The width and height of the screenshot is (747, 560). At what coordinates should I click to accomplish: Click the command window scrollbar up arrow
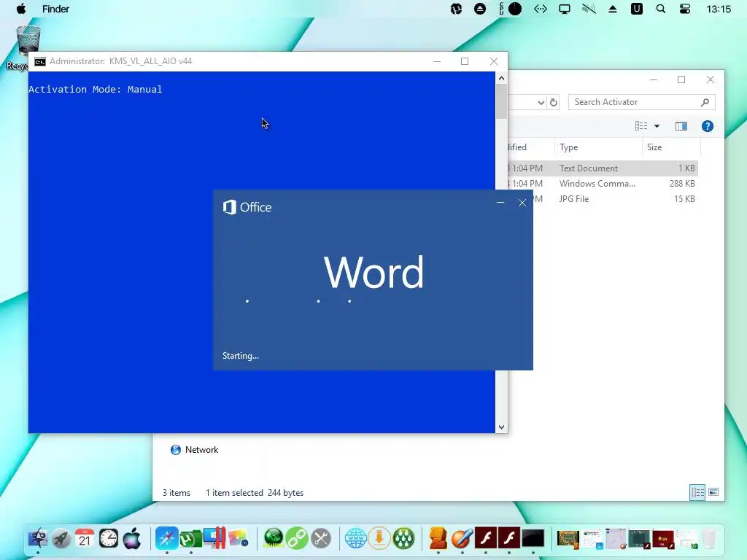point(501,78)
